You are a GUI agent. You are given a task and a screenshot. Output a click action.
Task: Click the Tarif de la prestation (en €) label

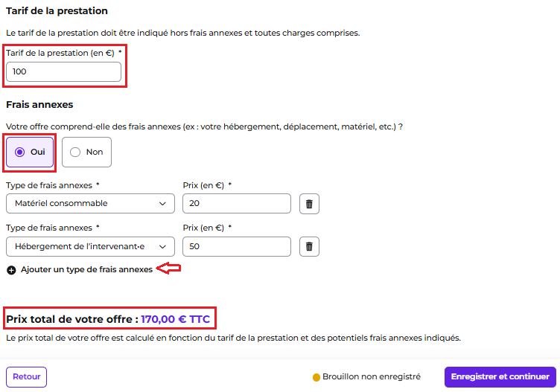[x=60, y=53]
